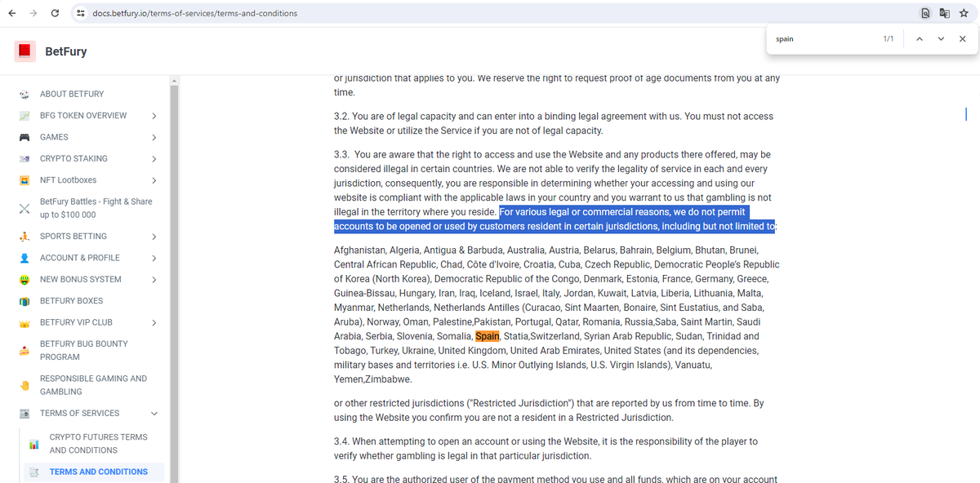Open CRYPTO FUTURES TERMS AND CONDITIONS page

click(98, 444)
